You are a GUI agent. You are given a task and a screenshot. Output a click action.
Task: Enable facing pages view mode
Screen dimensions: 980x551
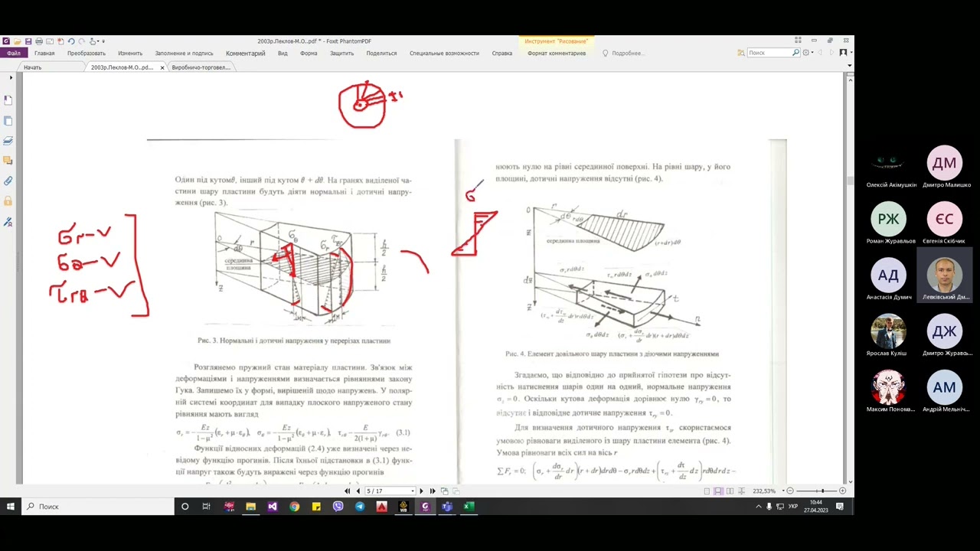730,491
